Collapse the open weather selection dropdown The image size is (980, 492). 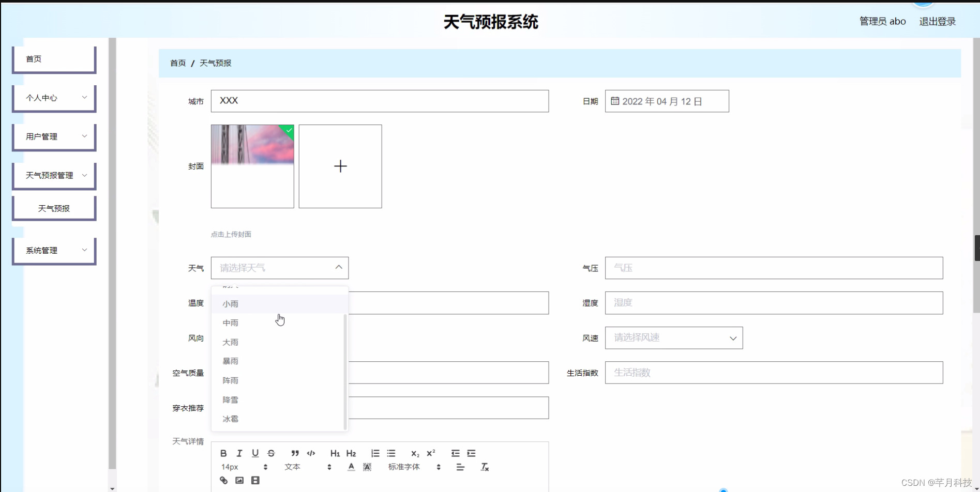coord(339,267)
